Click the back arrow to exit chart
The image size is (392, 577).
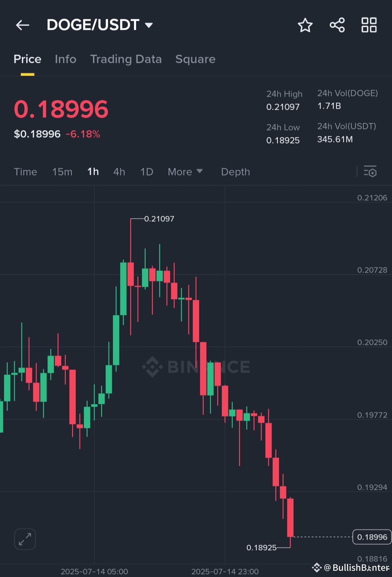point(23,25)
